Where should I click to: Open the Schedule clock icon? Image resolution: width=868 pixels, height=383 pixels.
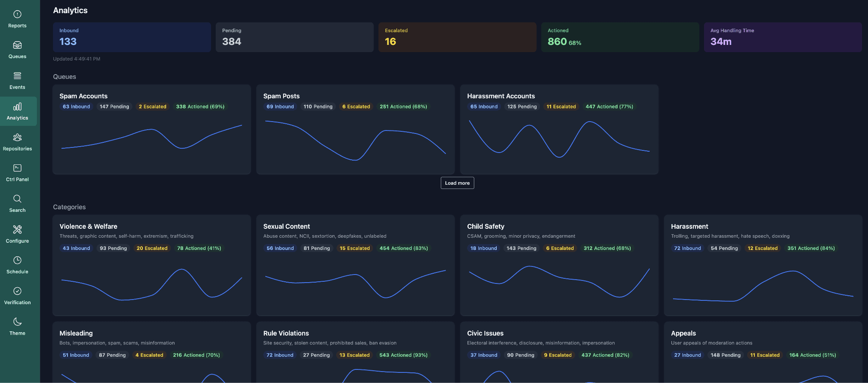17,260
